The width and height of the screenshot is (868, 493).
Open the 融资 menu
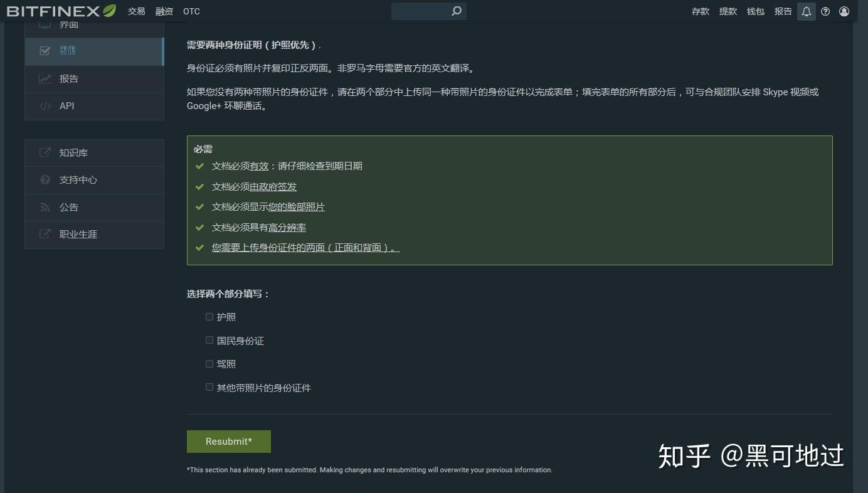coord(164,11)
